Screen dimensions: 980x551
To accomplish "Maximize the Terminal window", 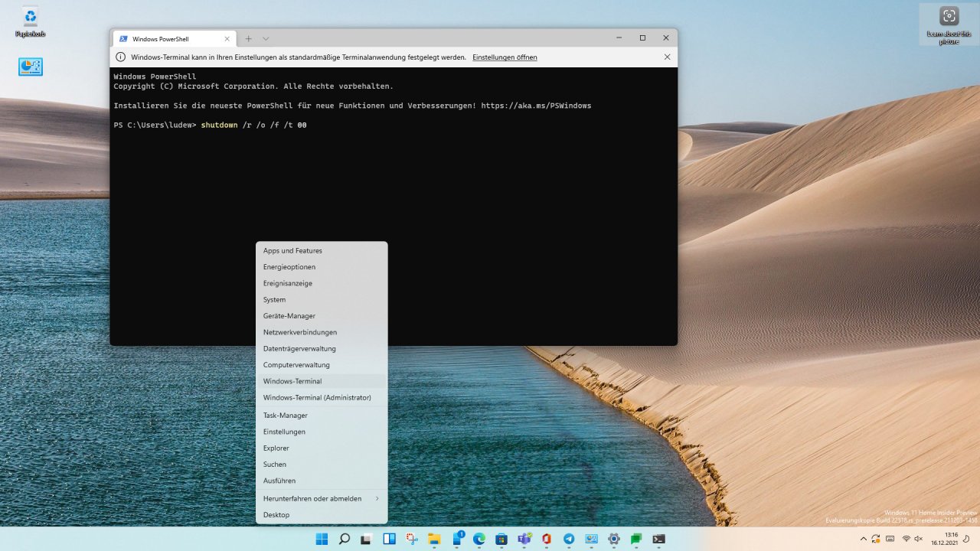I will pyautogui.click(x=642, y=37).
